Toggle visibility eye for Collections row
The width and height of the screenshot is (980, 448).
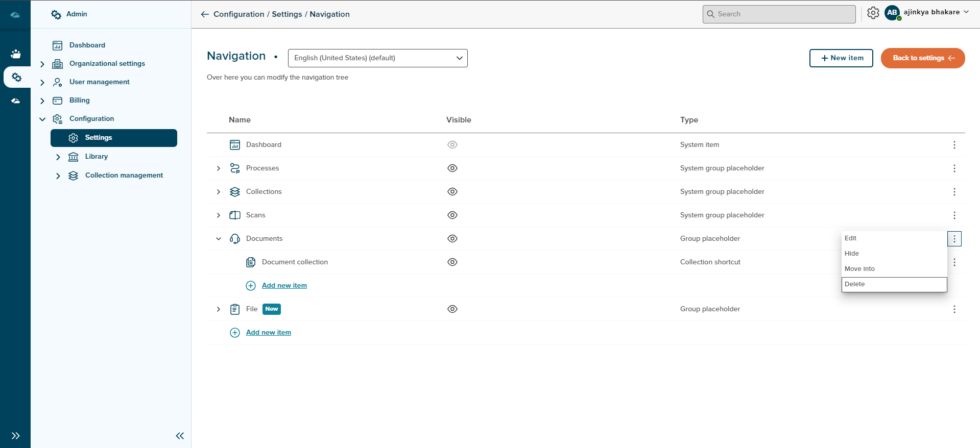tap(452, 192)
